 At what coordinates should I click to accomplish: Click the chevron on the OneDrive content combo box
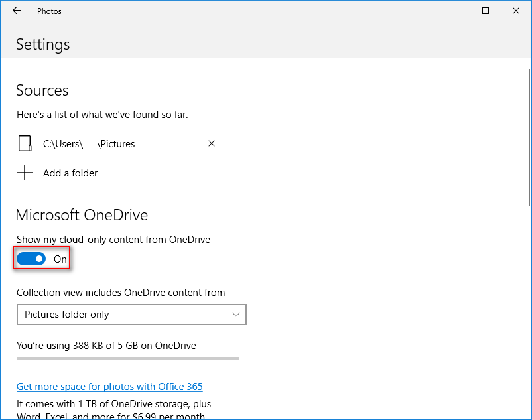tap(235, 314)
